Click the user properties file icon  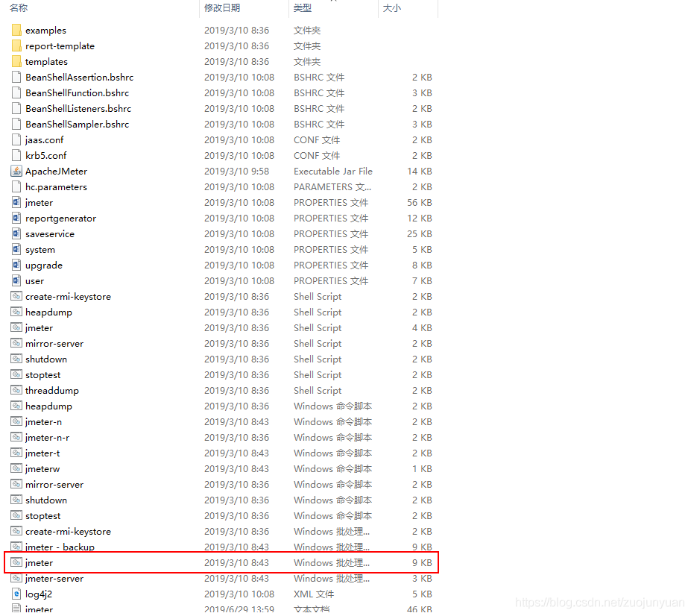[x=16, y=280]
